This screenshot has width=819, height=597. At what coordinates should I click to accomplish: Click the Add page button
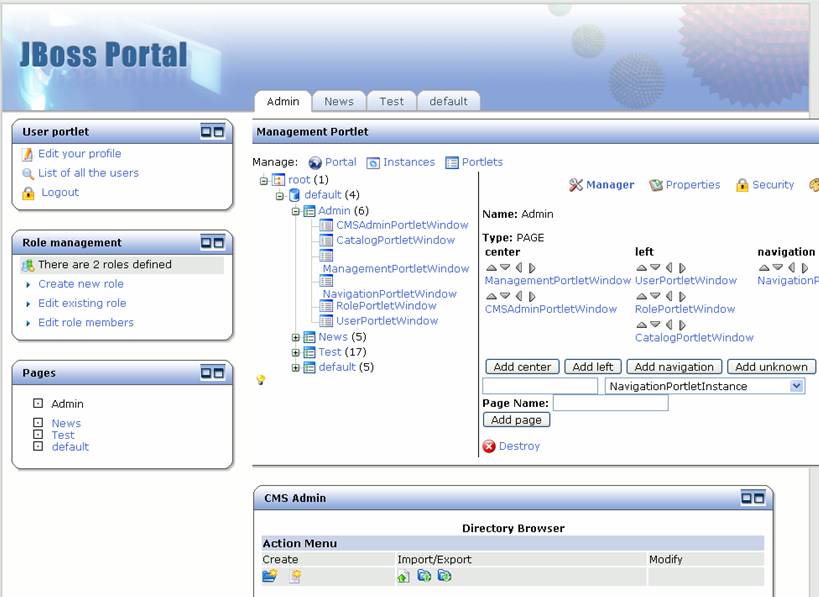tap(516, 419)
